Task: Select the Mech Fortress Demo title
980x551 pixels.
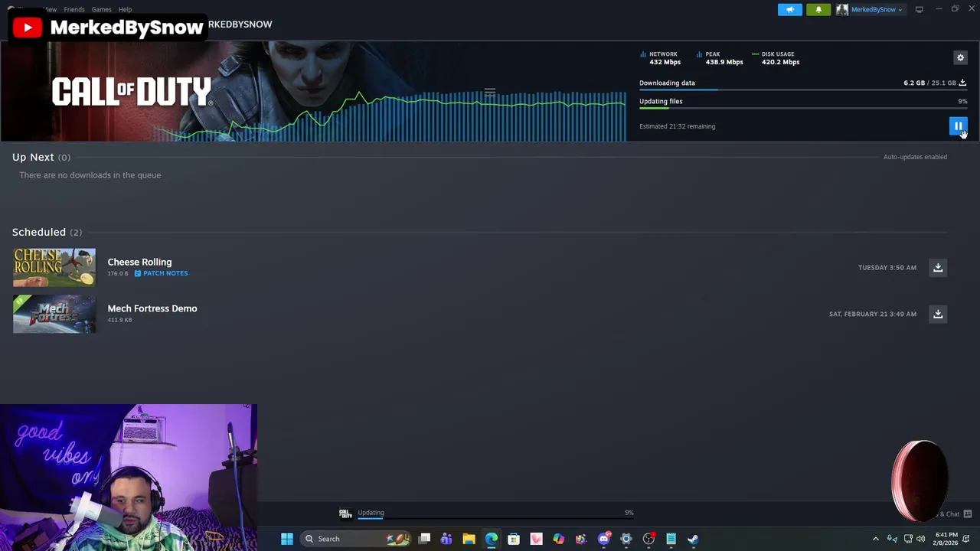Action: 152,308
